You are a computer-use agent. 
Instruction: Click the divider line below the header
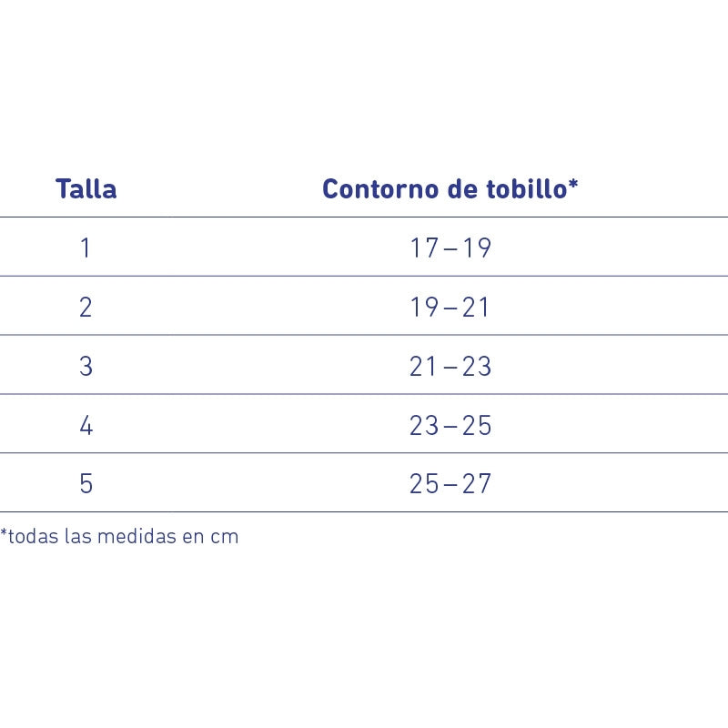[x=364, y=217]
